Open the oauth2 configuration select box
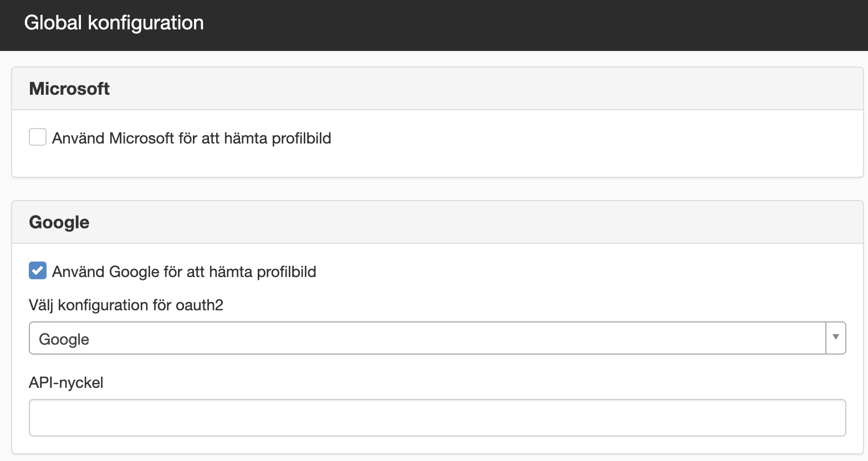Image resolution: width=868 pixels, height=461 pixels. pos(437,338)
